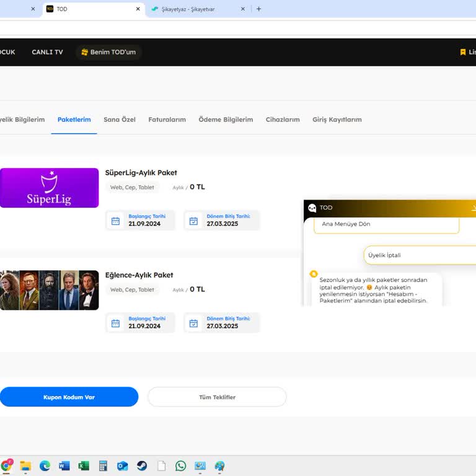
Task: Open the Cihazlarım tab
Action: (283, 120)
